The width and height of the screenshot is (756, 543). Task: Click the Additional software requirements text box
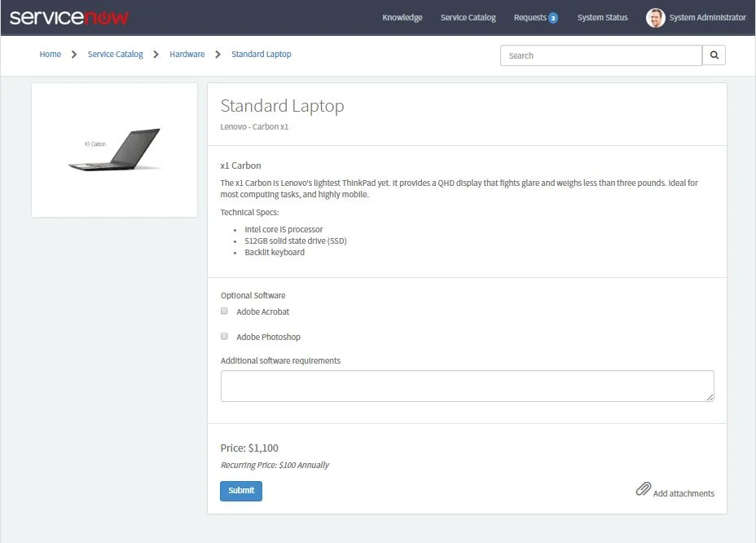(x=467, y=385)
